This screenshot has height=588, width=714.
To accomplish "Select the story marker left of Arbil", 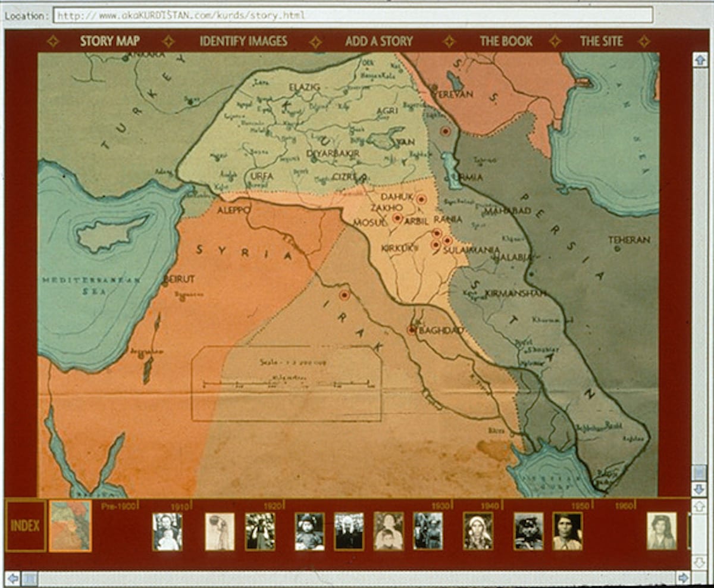I will 397,218.
